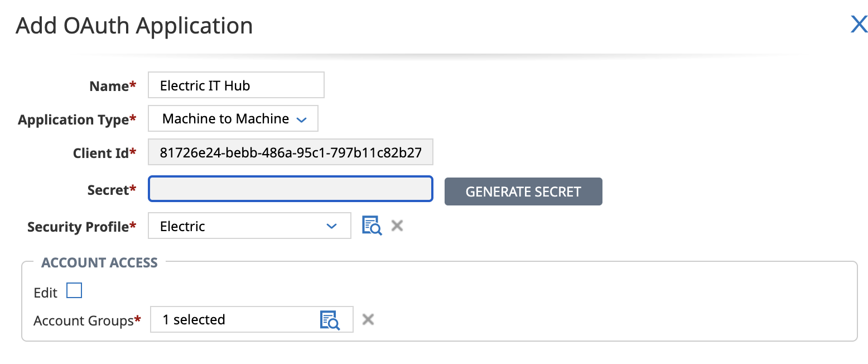Click the Account Groups '1 selected' box
The width and height of the screenshot is (868, 364).
coord(234,319)
